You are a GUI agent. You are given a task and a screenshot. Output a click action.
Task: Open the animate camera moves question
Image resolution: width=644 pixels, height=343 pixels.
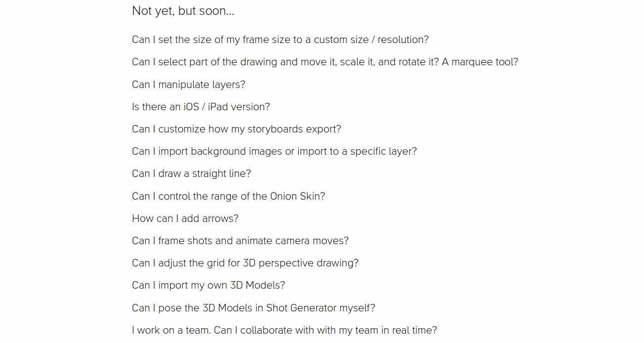[x=240, y=241]
